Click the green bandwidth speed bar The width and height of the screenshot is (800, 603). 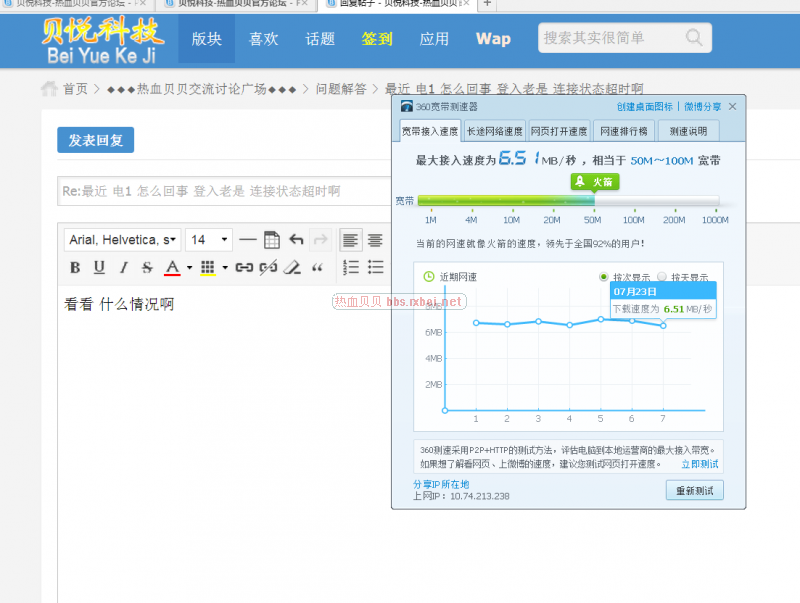[x=506, y=201]
